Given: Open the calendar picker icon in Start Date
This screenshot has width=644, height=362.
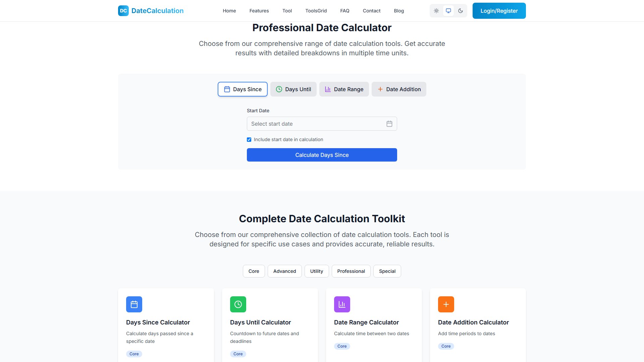Looking at the screenshot, I should pyautogui.click(x=389, y=124).
